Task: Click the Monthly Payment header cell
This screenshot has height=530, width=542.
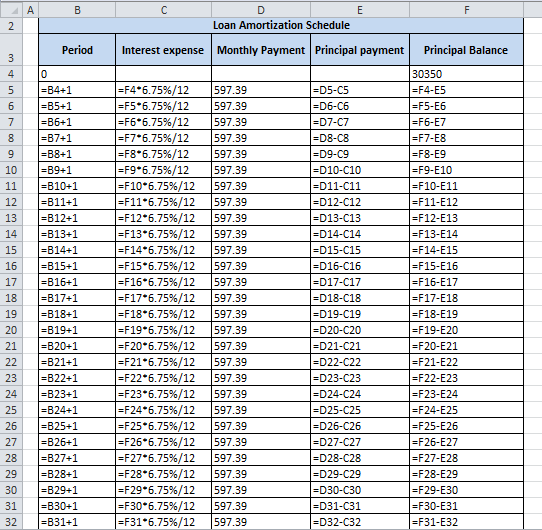Action: click(x=261, y=50)
